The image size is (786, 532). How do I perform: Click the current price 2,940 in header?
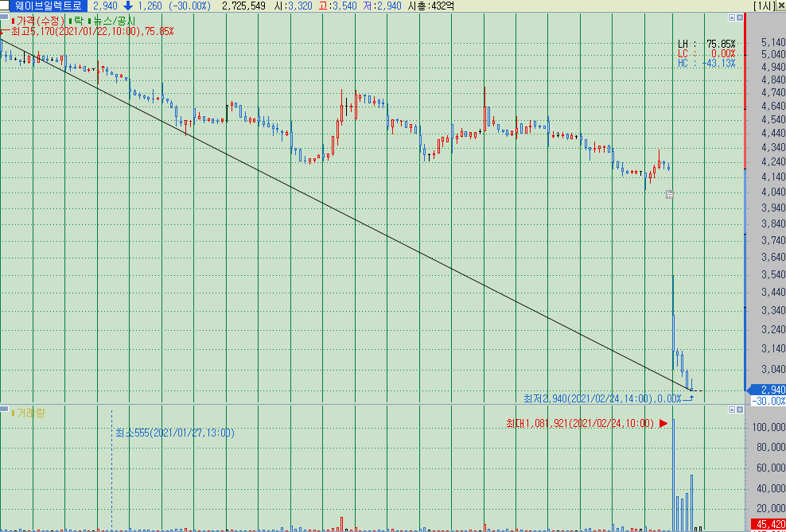point(105,6)
